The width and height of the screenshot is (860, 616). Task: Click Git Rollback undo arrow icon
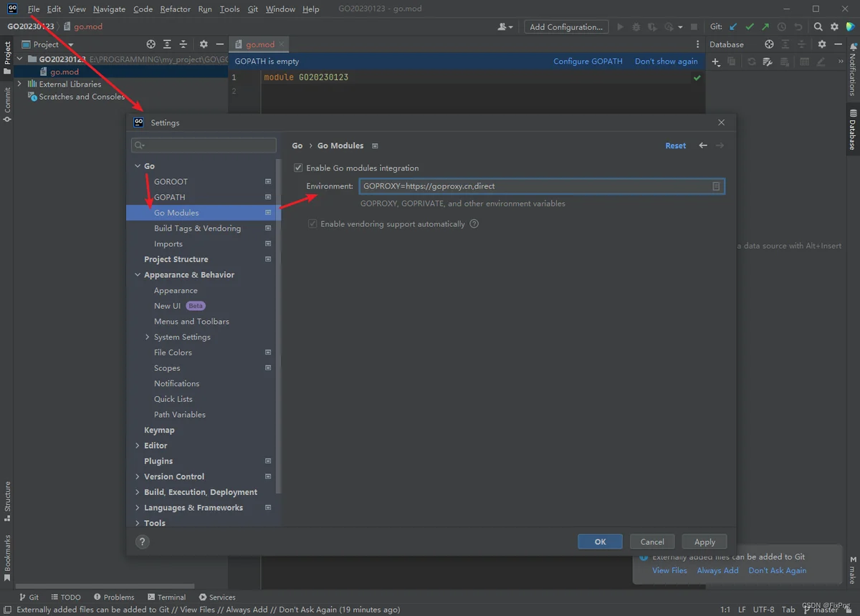798,27
